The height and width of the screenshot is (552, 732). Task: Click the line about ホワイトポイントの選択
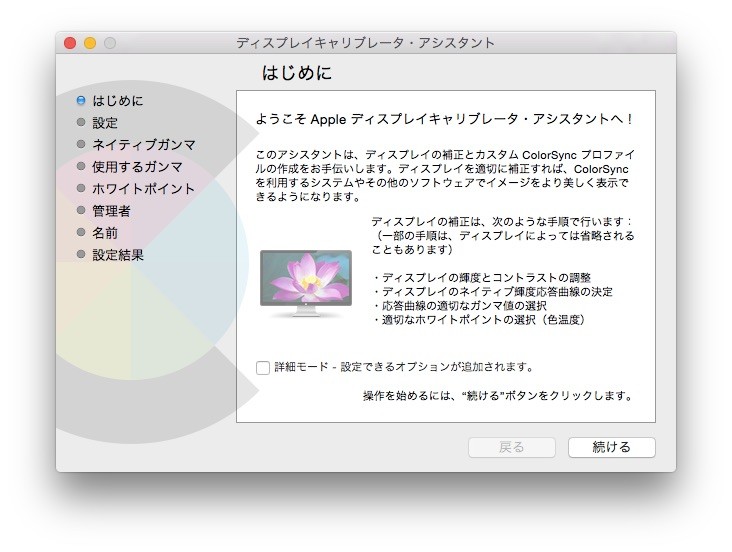click(x=479, y=320)
